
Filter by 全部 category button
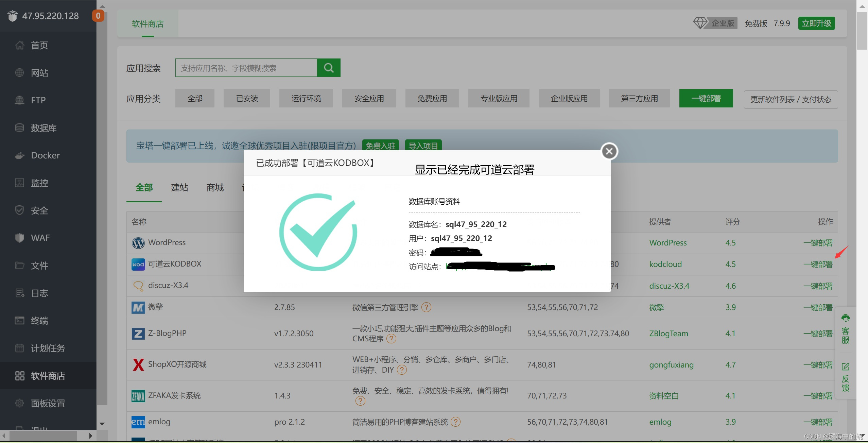click(195, 99)
